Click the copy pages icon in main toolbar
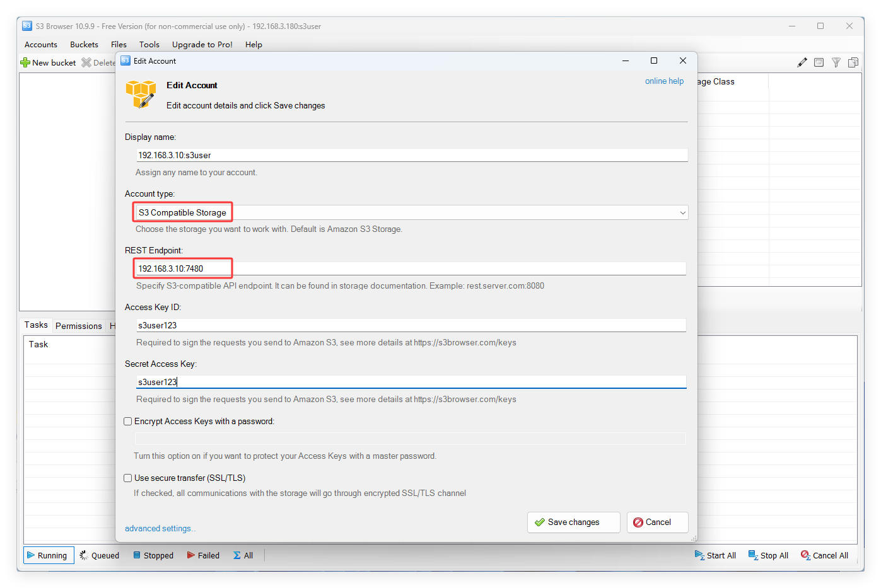 pyautogui.click(x=853, y=62)
